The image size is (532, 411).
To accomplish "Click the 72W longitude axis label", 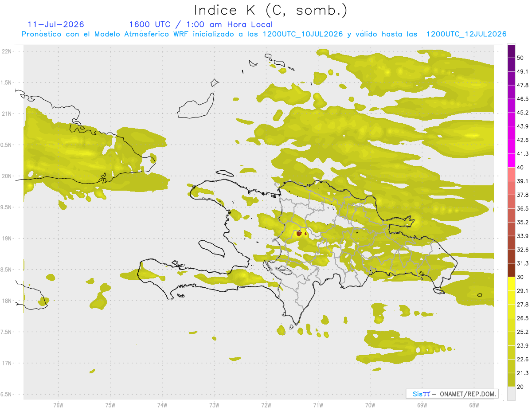I will point(266,405).
